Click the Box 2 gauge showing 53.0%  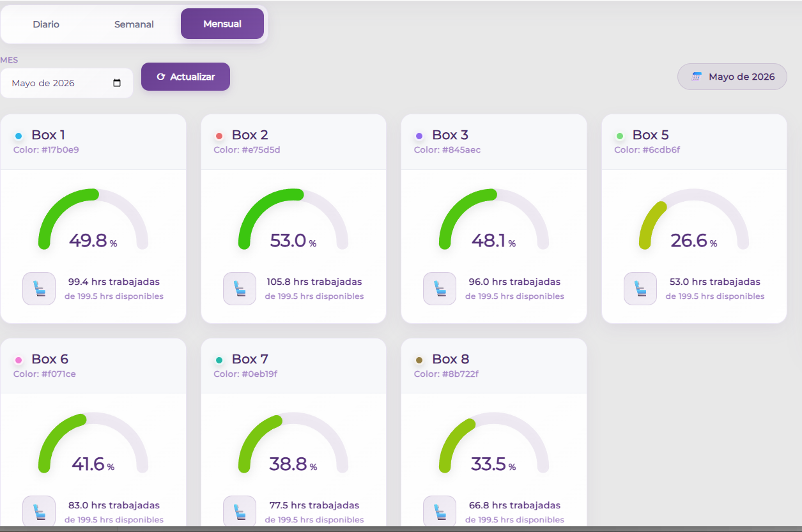click(293, 219)
